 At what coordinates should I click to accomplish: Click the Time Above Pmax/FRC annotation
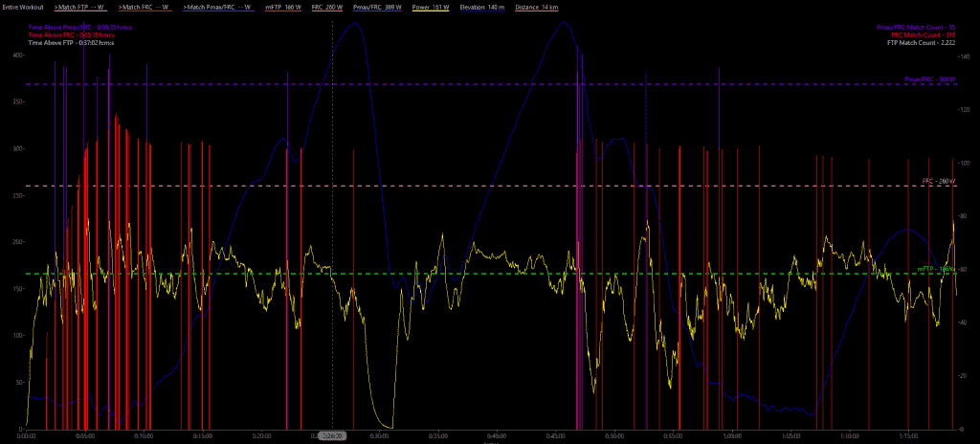(x=80, y=28)
